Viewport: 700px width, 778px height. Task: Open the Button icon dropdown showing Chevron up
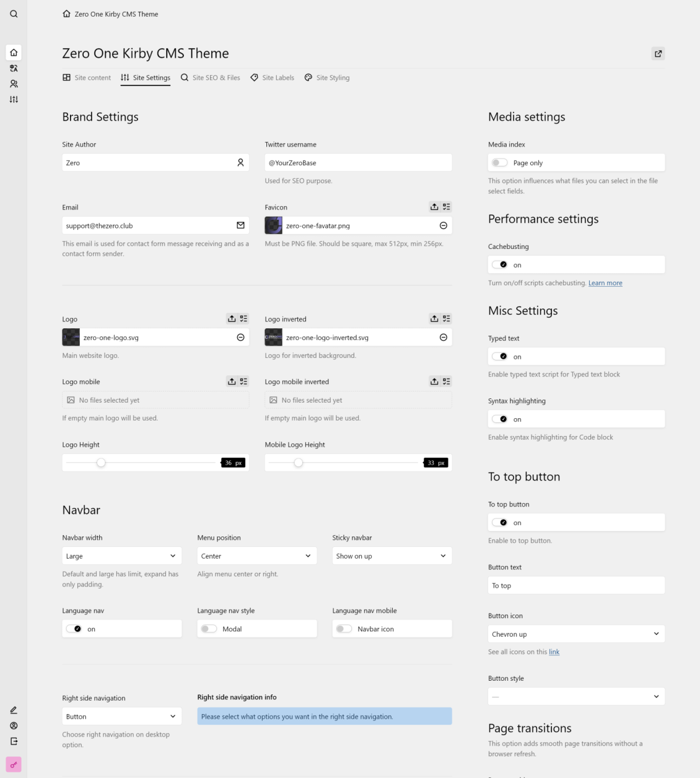point(576,634)
